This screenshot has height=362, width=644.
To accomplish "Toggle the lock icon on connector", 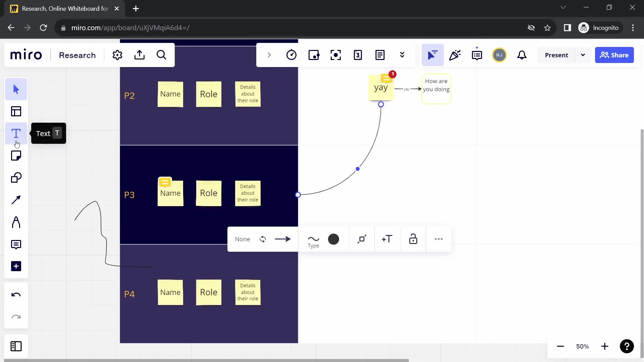I will pyautogui.click(x=413, y=239).
